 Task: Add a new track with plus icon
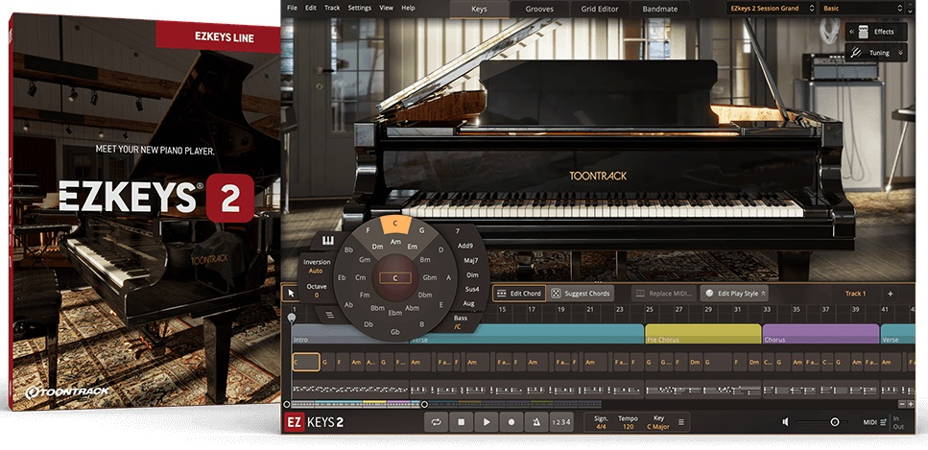890,293
